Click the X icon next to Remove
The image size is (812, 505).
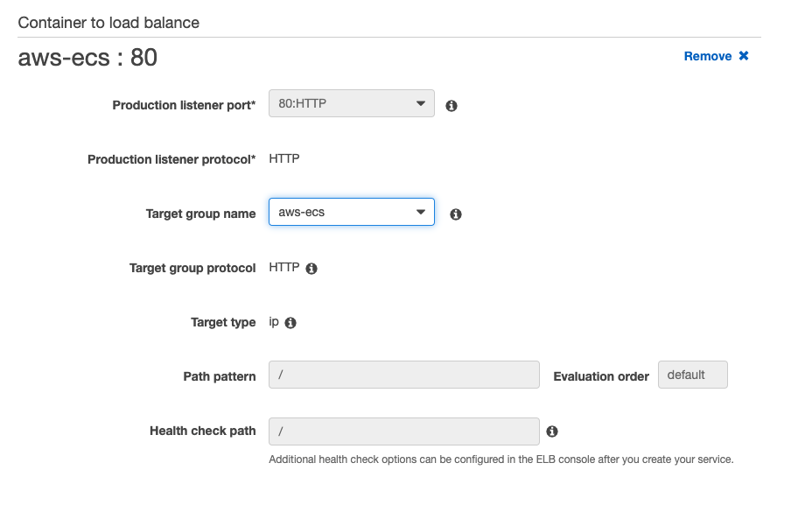(744, 55)
